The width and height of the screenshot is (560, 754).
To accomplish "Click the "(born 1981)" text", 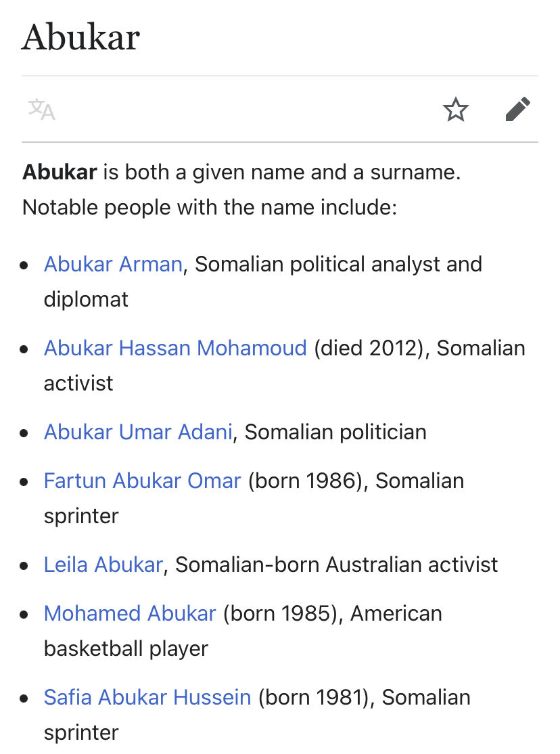I will [x=317, y=697].
